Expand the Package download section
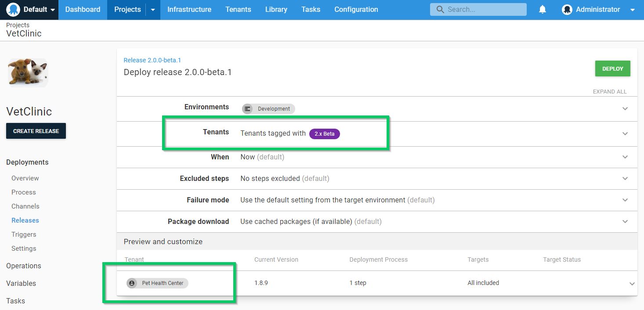644x310 pixels. coord(625,222)
